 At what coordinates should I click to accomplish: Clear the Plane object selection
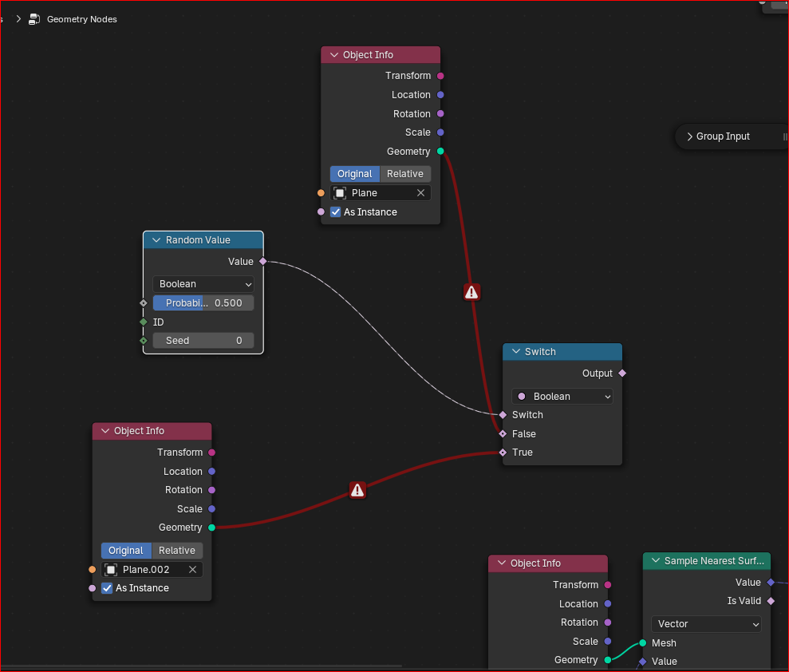coord(420,193)
